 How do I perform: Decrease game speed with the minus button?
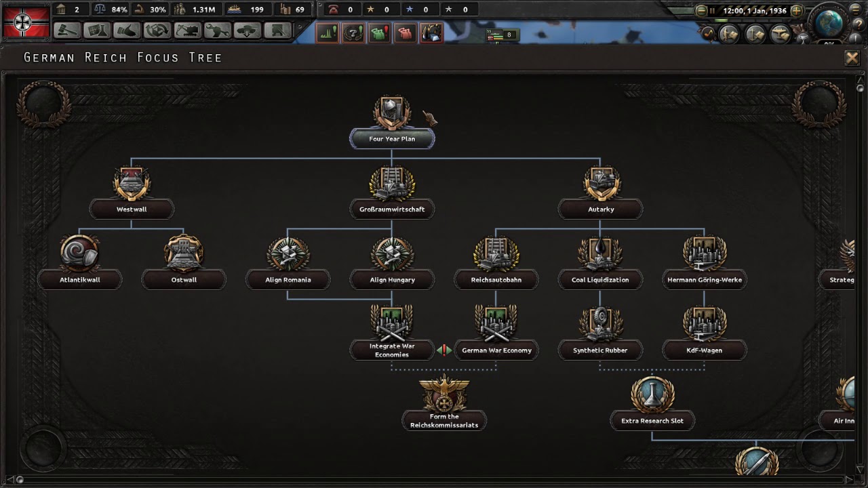click(701, 11)
